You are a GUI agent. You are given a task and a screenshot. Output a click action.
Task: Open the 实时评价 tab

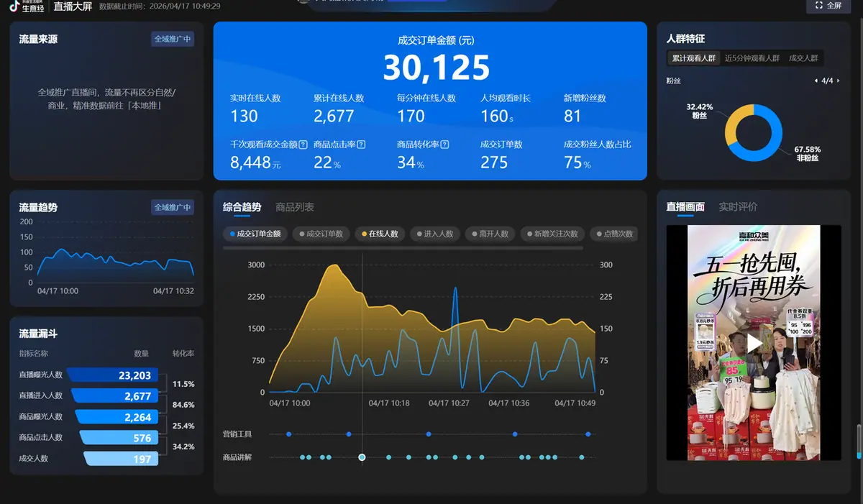[x=738, y=207]
